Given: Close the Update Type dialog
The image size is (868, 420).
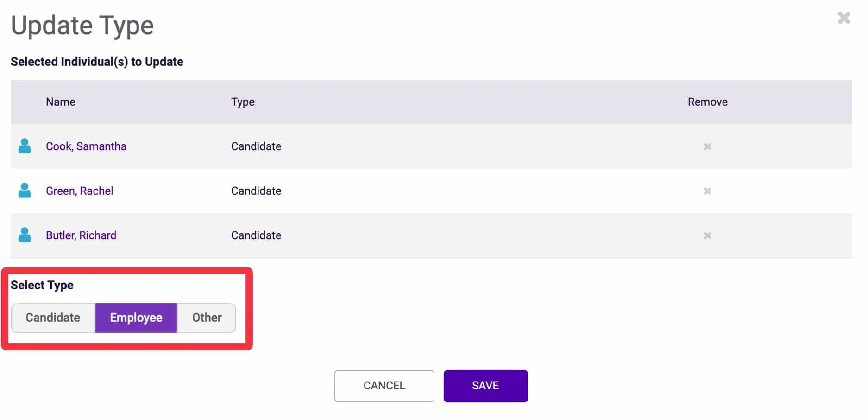Looking at the screenshot, I should 844,18.
